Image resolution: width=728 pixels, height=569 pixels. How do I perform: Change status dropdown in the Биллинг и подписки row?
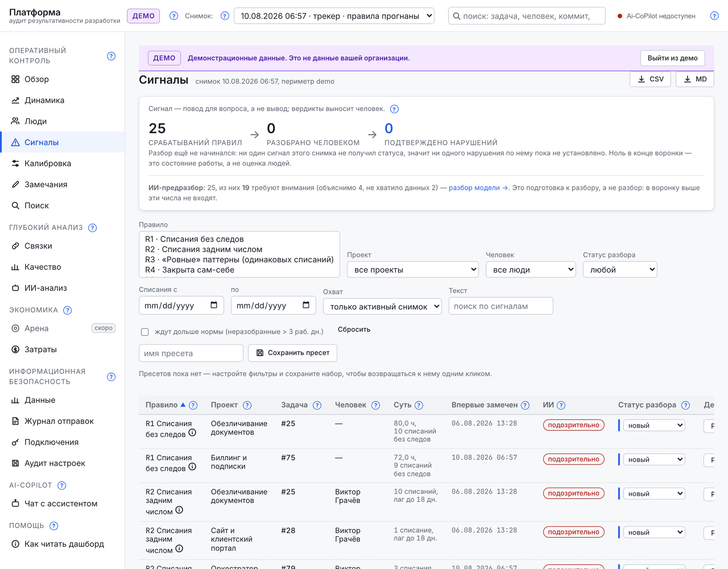coord(654,460)
